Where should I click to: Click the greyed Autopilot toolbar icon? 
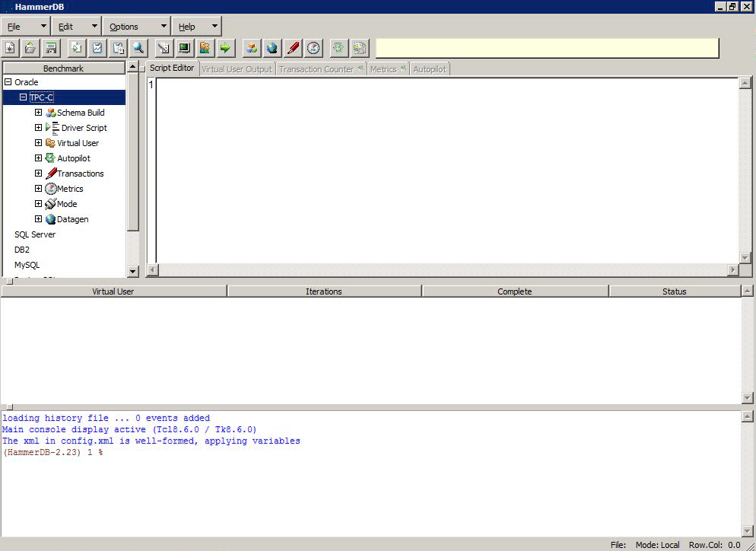(339, 48)
